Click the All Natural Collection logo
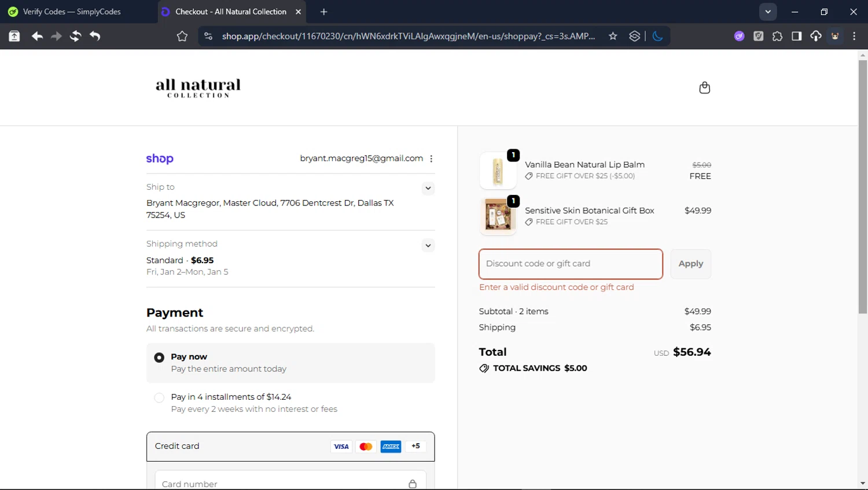Viewport: 868px width, 490px height. pyautogui.click(x=198, y=88)
